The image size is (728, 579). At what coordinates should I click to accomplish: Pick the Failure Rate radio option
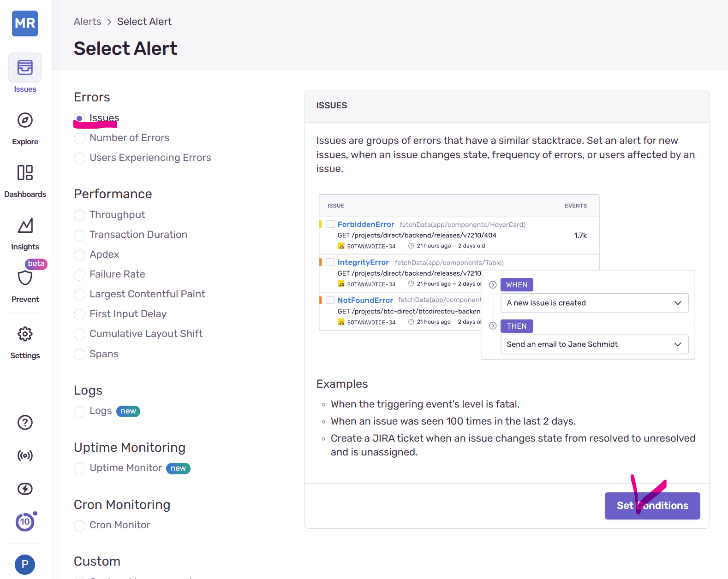click(80, 275)
